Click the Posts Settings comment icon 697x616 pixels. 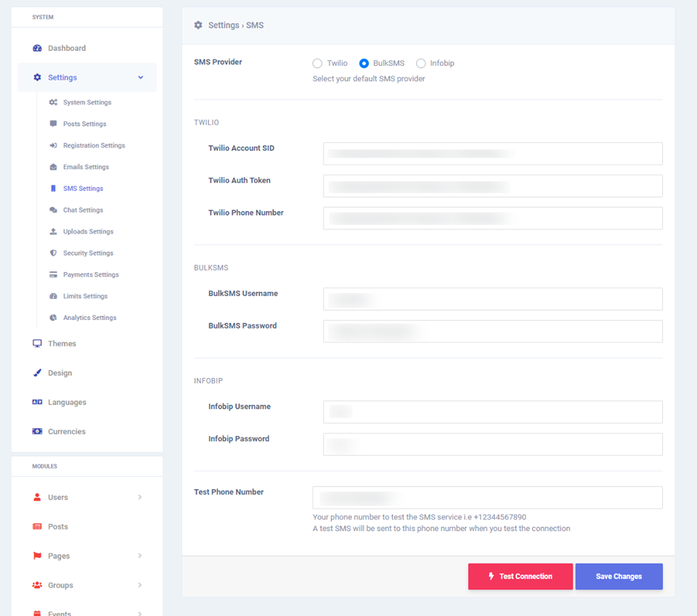pos(53,123)
